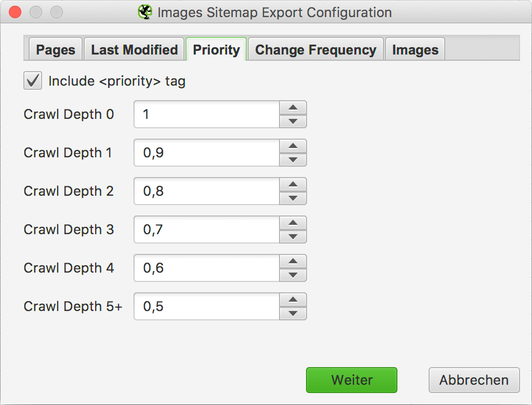
Task: Click the Crawl Depth 1 value field
Action: 207,153
